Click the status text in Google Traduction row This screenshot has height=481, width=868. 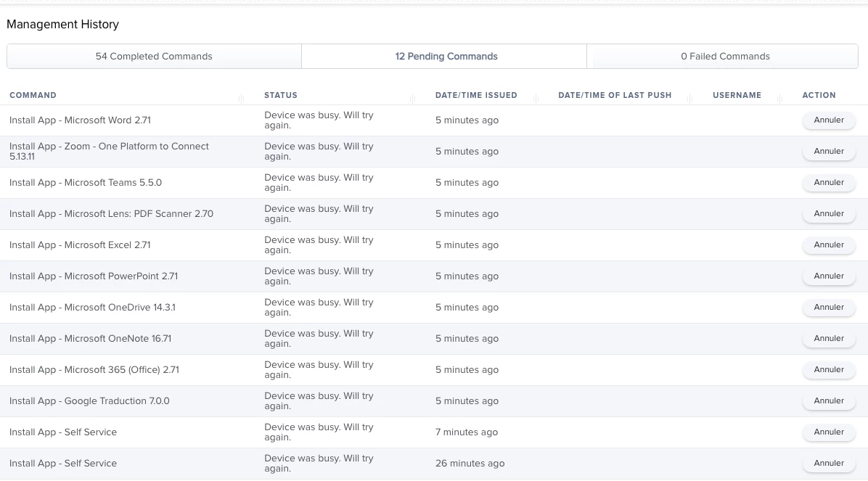tap(319, 400)
